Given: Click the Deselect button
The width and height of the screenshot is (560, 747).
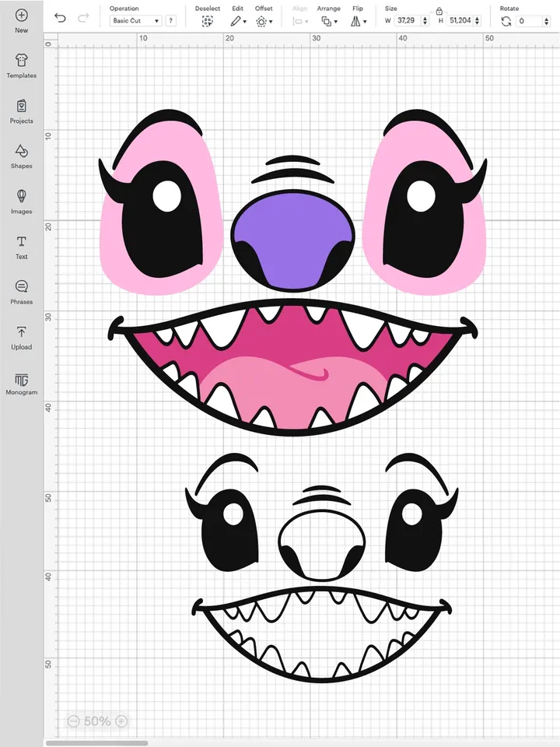Looking at the screenshot, I should (207, 22).
